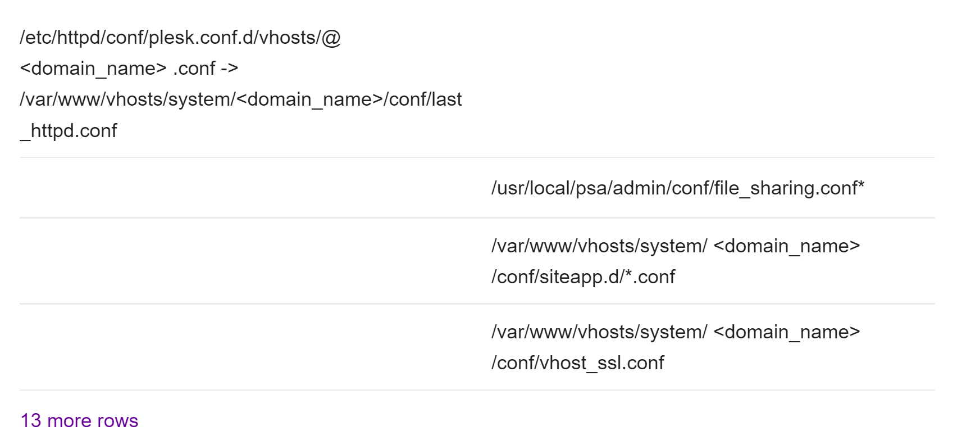Image resolution: width=980 pixels, height=444 pixels.
Task: Click the path line ending in "/conf/last"
Action: coord(240,99)
